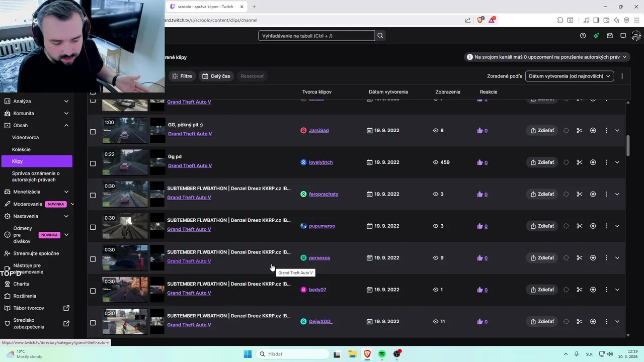
Task: Open the Brave Wallet icon
Action: click(606, 20)
